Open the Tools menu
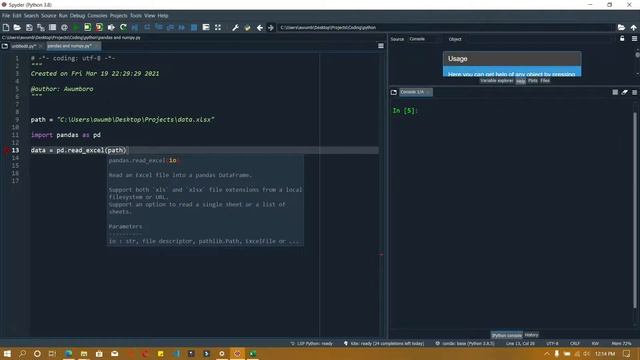640x360 pixels. point(136,16)
